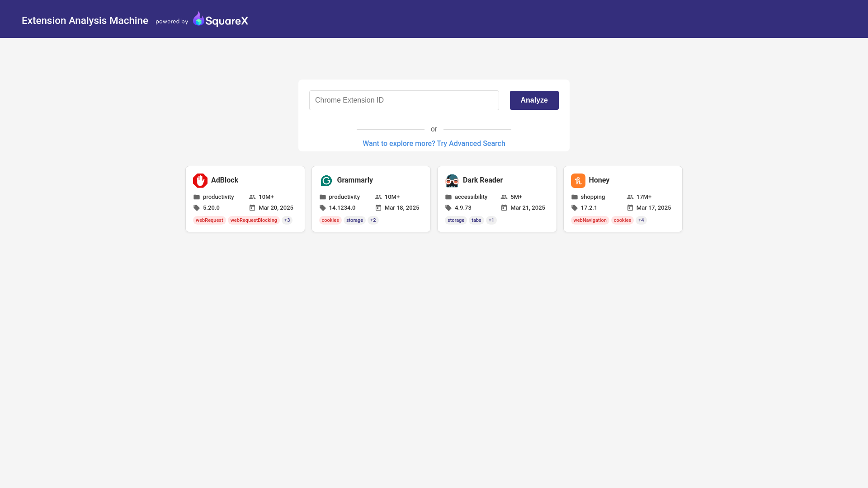Click the 'Mar 21, 2025' date text
Screen dimensions: 868x488
pos(528,208)
